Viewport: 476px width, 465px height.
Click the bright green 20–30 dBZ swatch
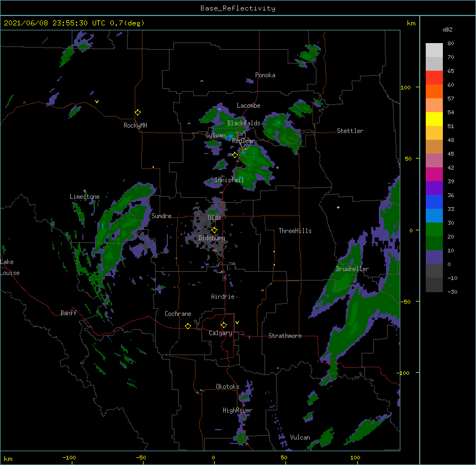coord(434,230)
